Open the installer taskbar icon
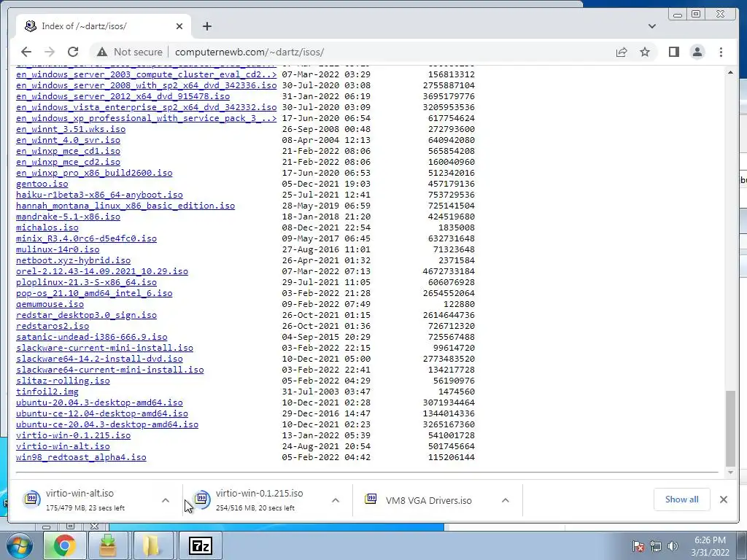 point(108,545)
